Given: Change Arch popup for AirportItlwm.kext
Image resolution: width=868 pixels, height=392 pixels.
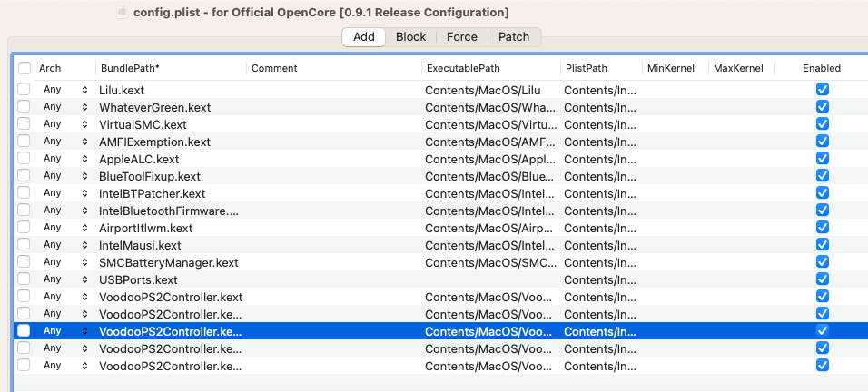Looking at the screenshot, I should click(x=84, y=228).
